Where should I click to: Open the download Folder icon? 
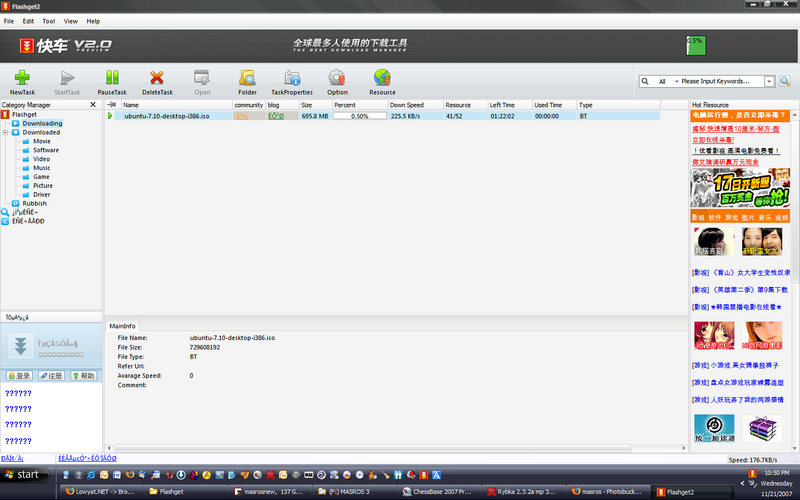(x=247, y=77)
